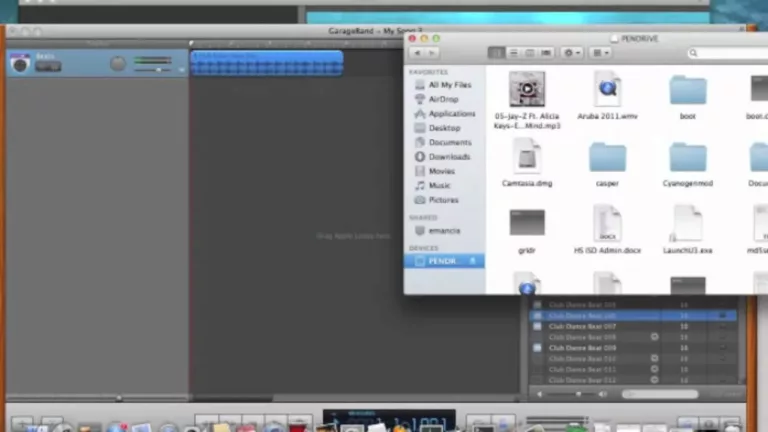This screenshot has height=432, width=768.
Task: Expand Beats track automation arrow
Action: click(x=182, y=70)
